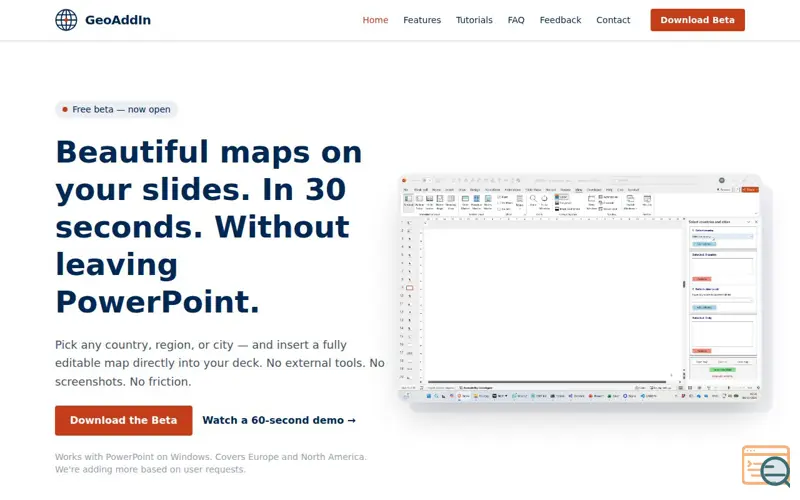Image resolution: width=800 pixels, height=500 pixels.
Task: Open the Features page
Action: (x=422, y=20)
